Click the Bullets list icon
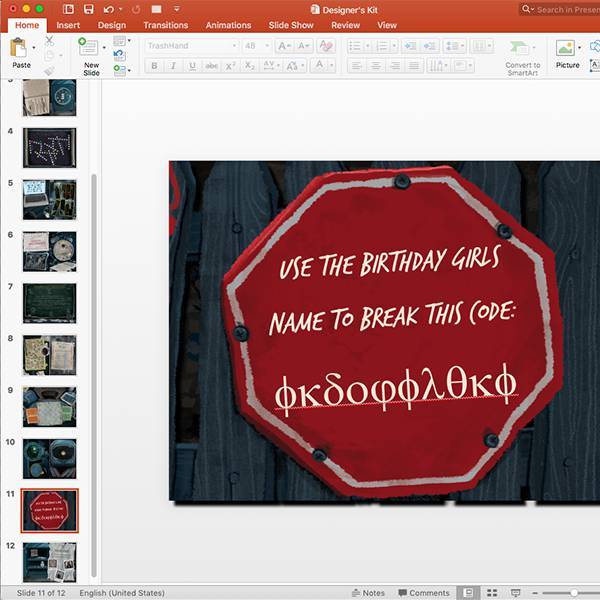This screenshot has width=600, height=600. (355, 46)
